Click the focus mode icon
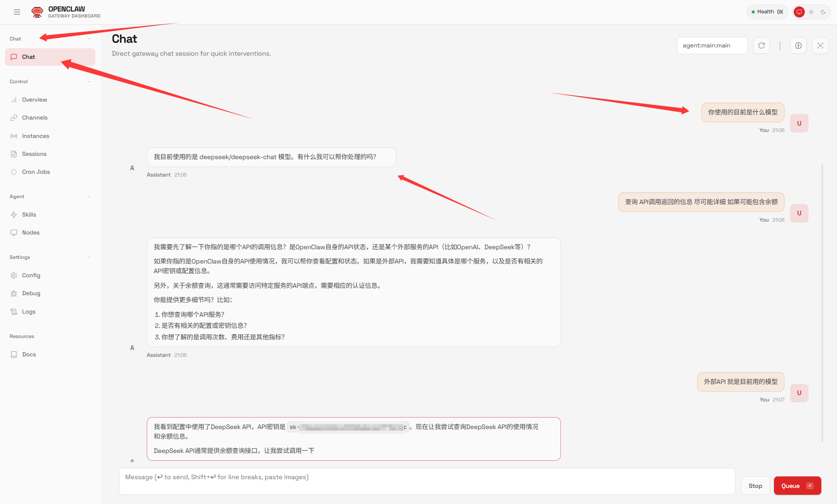Screen dimensions: 837x504 (x=820, y=46)
